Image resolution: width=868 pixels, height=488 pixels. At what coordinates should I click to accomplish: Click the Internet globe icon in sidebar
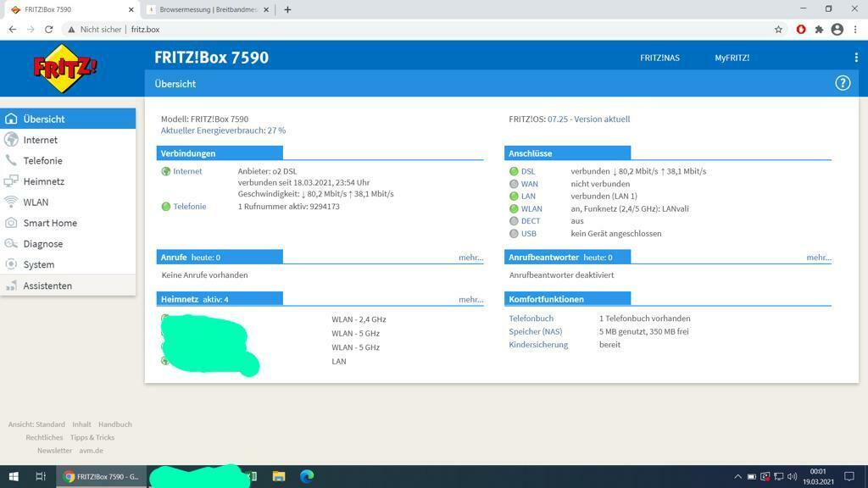(11, 140)
